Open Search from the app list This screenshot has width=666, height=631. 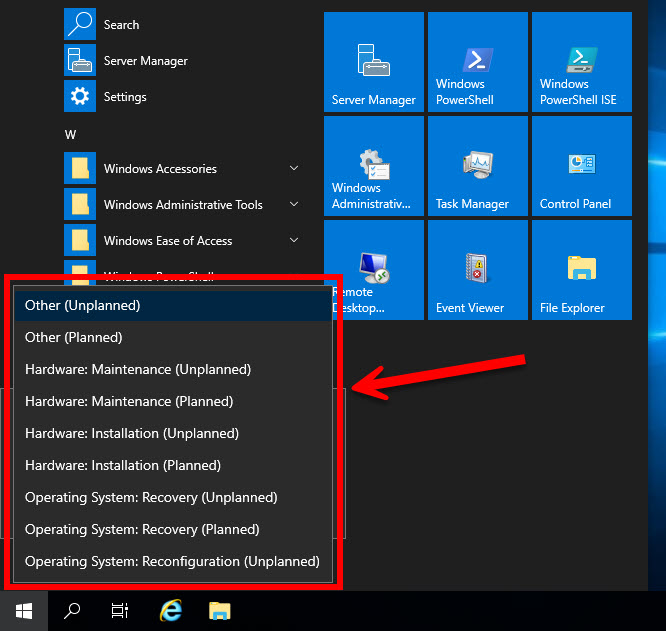point(183,24)
